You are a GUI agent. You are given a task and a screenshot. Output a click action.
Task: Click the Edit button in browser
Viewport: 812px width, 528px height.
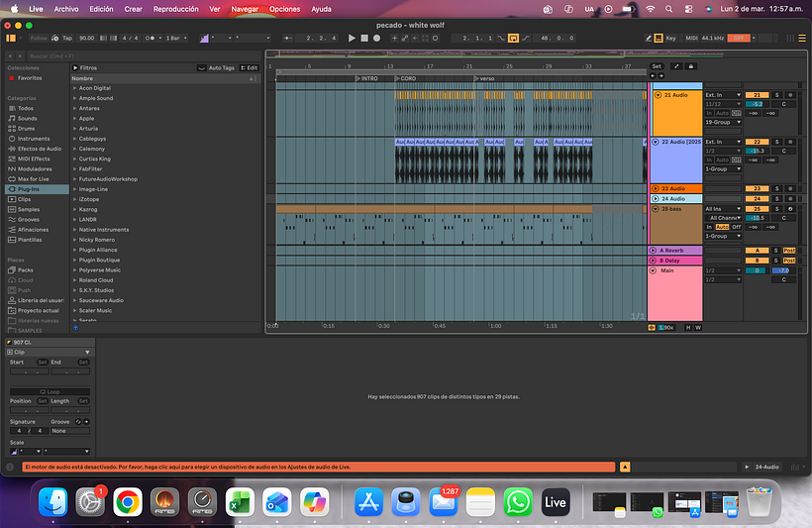click(252, 67)
